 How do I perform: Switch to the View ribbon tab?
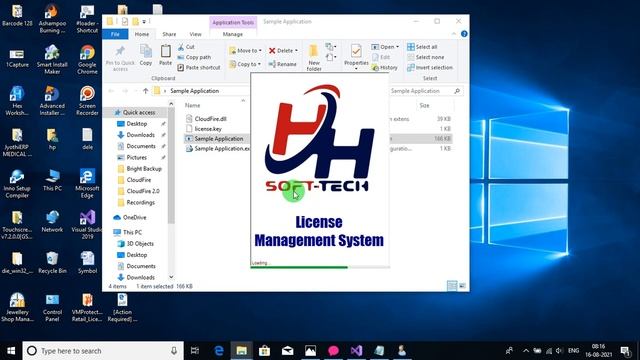[195, 34]
